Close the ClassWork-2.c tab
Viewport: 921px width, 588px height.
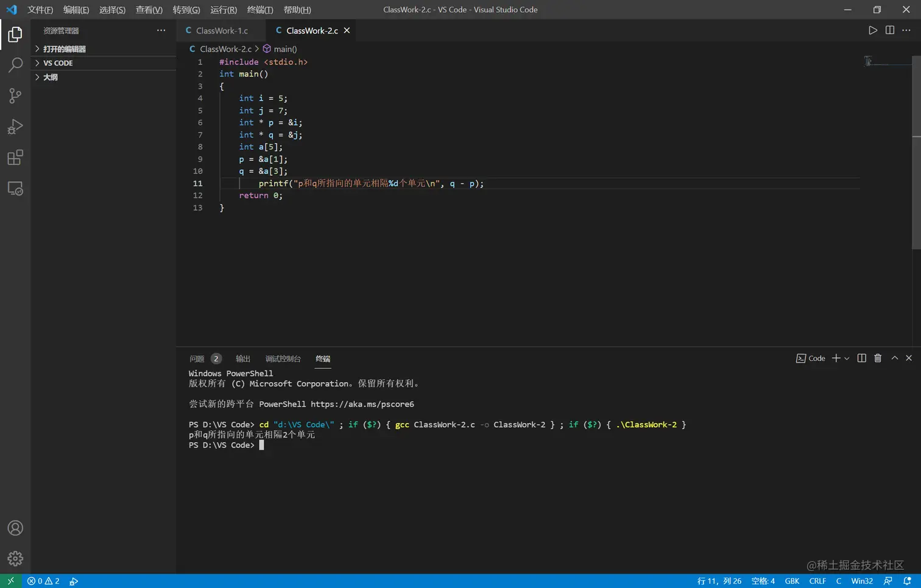(x=347, y=30)
